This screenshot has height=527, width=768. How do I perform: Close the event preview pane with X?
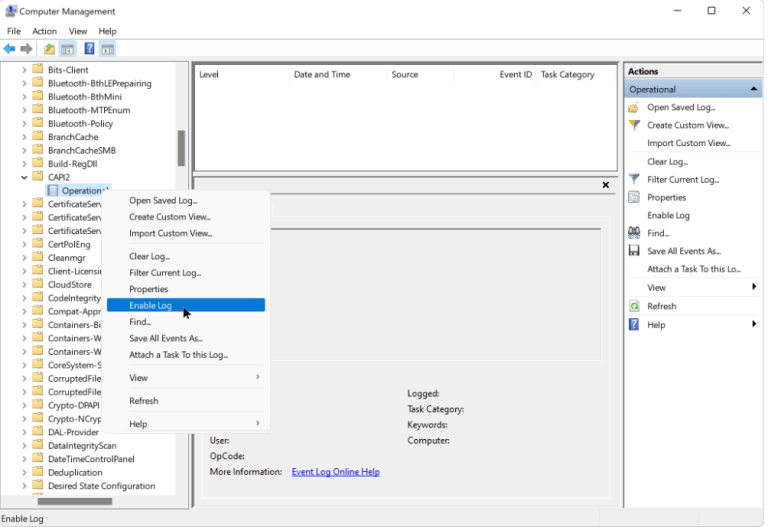pos(605,185)
